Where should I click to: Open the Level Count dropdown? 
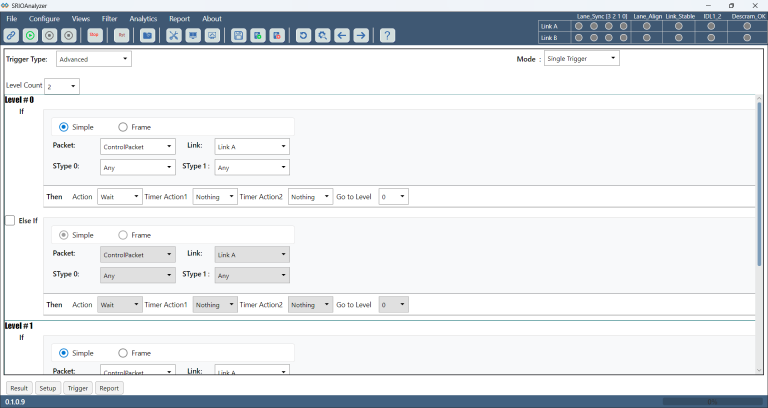pos(62,86)
